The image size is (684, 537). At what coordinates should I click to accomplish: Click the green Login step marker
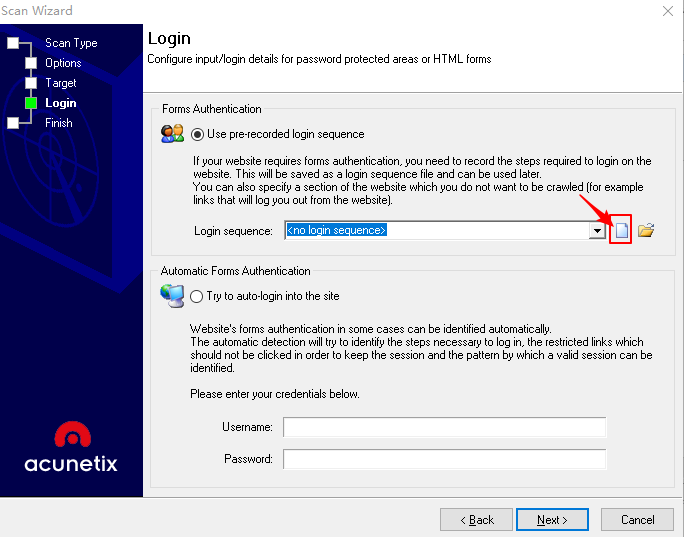tap(31, 103)
